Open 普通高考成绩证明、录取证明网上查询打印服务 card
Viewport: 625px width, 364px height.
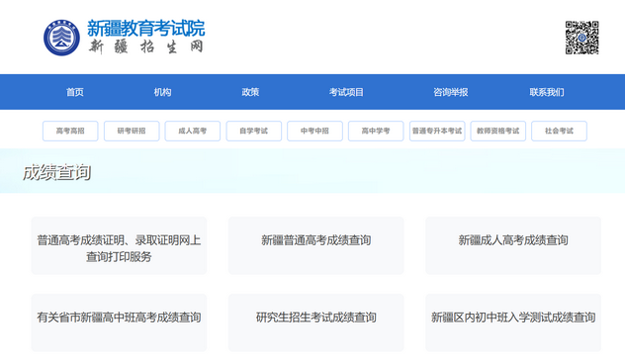[x=120, y=245]
